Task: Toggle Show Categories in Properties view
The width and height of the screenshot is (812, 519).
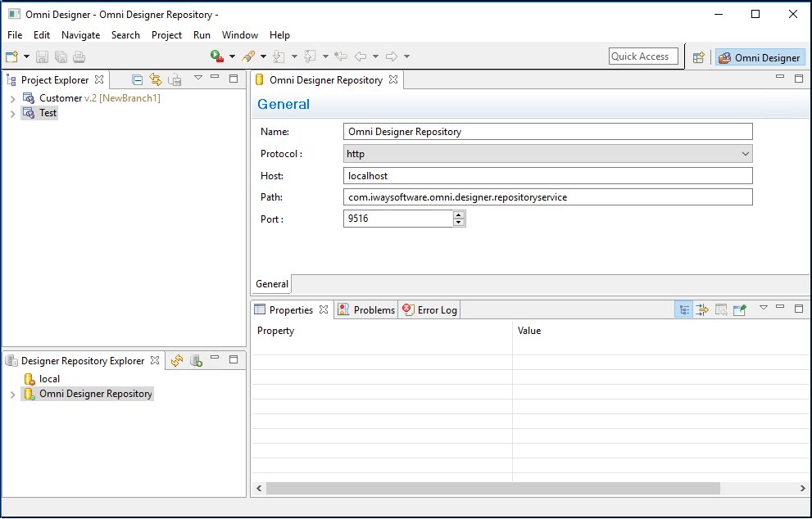Action: click(x=684, y=309)
